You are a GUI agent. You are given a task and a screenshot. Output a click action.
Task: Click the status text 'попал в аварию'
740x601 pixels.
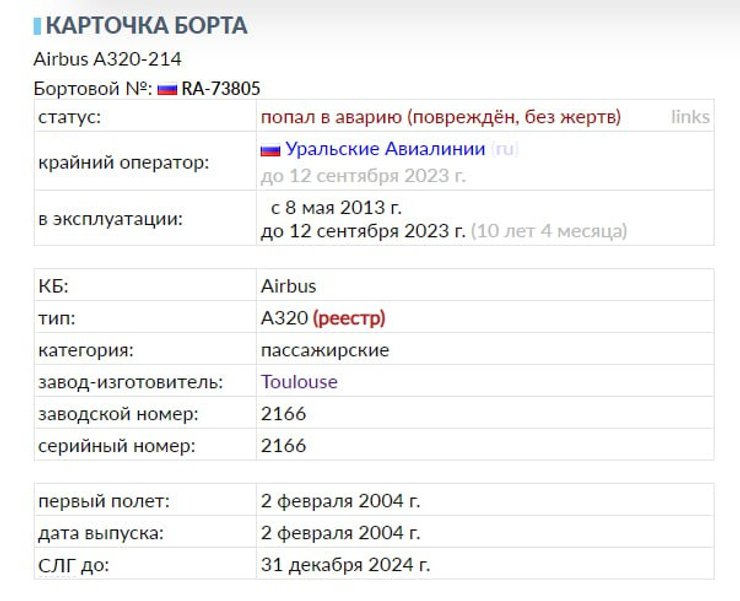(331, 117)
